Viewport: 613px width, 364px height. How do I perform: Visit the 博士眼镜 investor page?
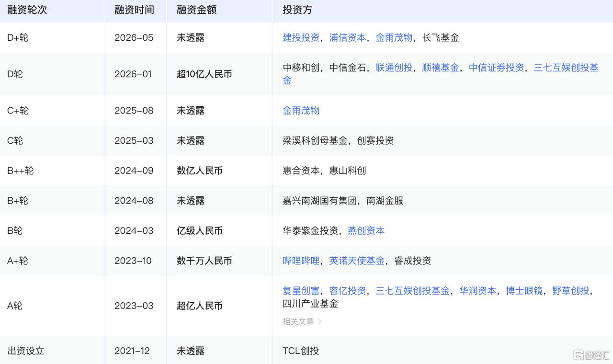point(524,291)
